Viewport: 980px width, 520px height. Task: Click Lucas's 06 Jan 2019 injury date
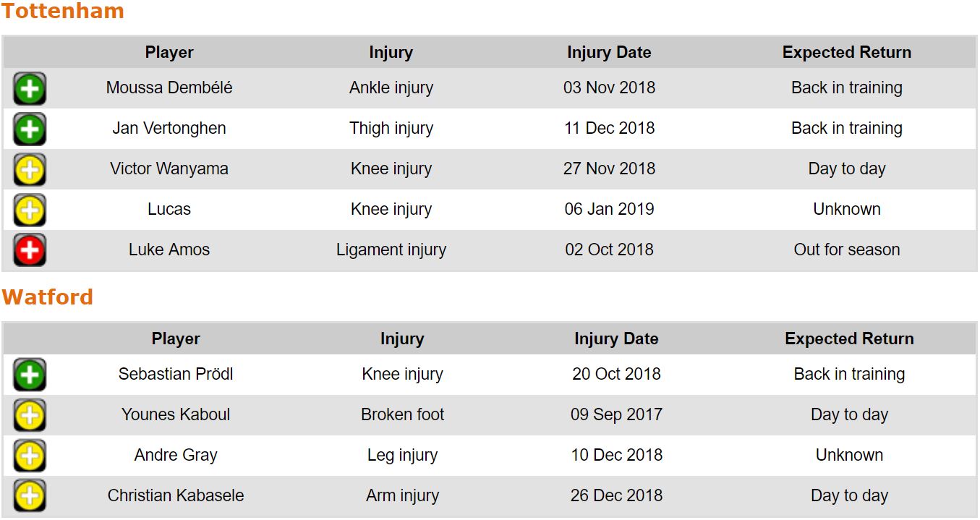click(609, 209)
